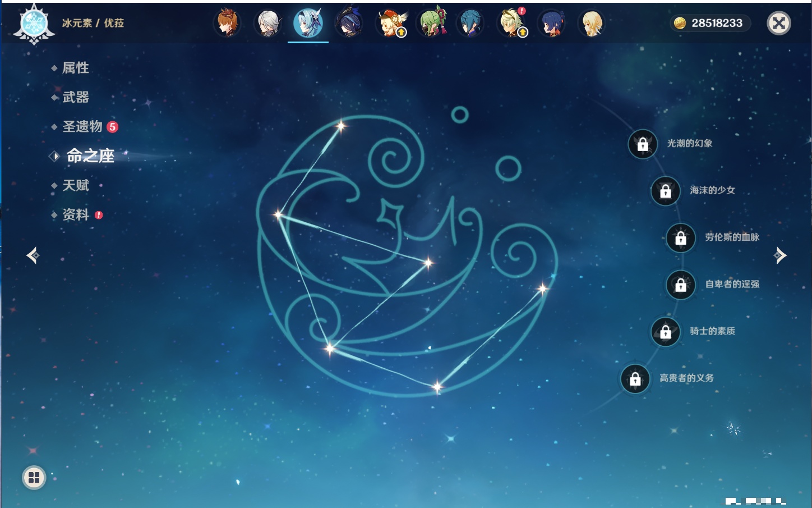Screen dimensions: 812x508
Task: Select the character portrait with red alert badge
Action: pyautogui.click(x=511, y=24)
